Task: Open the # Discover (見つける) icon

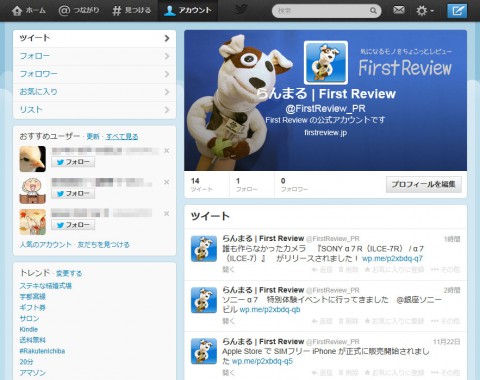Action: (117, 11)
